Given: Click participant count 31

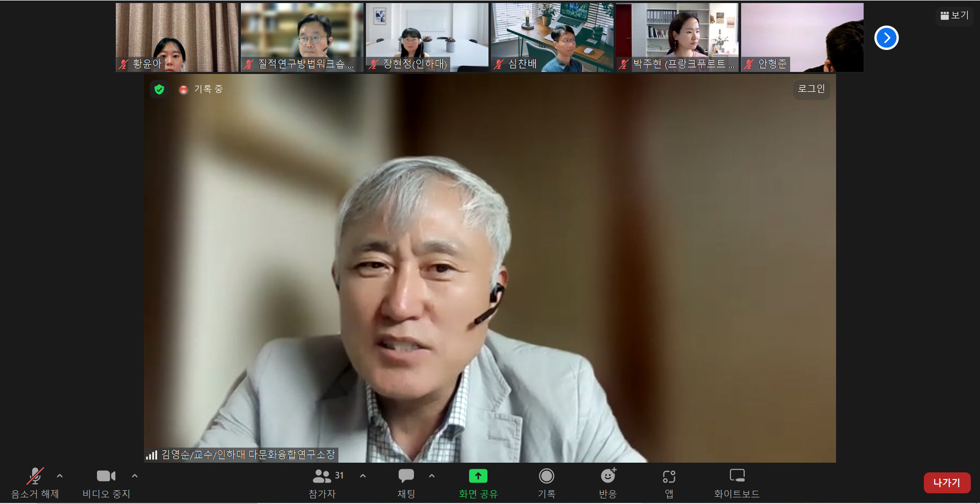Looking at the screenshot, I should 339,475.
